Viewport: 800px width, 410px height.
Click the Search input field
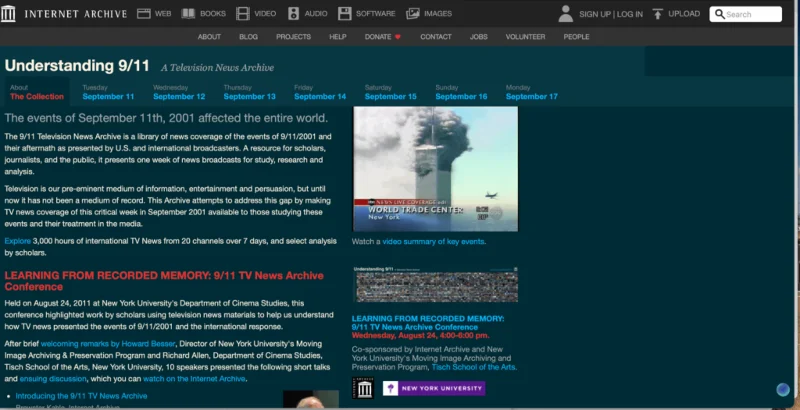click(x=745, y=14)
